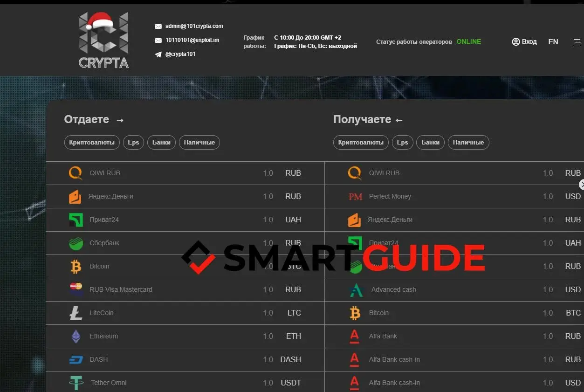
Task: Select QIWI icon in Отдаете list
Action: [x=76, y=173]
